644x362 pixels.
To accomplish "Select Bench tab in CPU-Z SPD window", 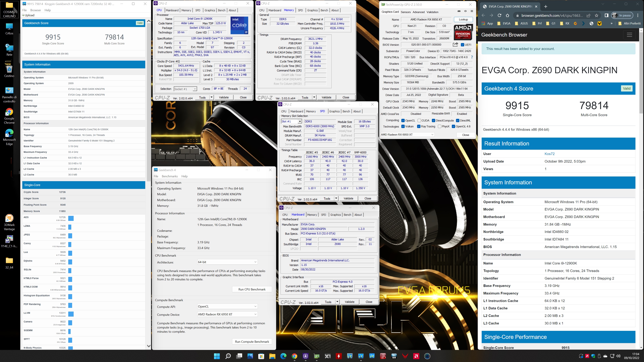I will [346, 111].
